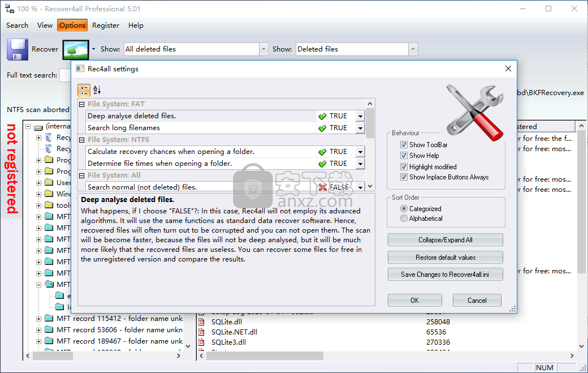Click the dialog resize grip corner
The height and width of the screenshot is (373, 588).
[x=512, y=308]
